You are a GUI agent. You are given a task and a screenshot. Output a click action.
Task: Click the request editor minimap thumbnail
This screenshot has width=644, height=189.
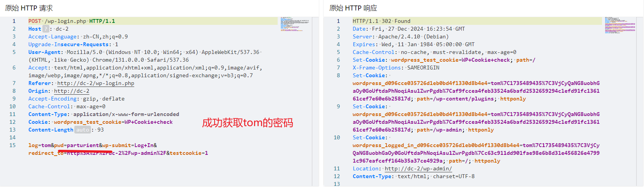295,24
